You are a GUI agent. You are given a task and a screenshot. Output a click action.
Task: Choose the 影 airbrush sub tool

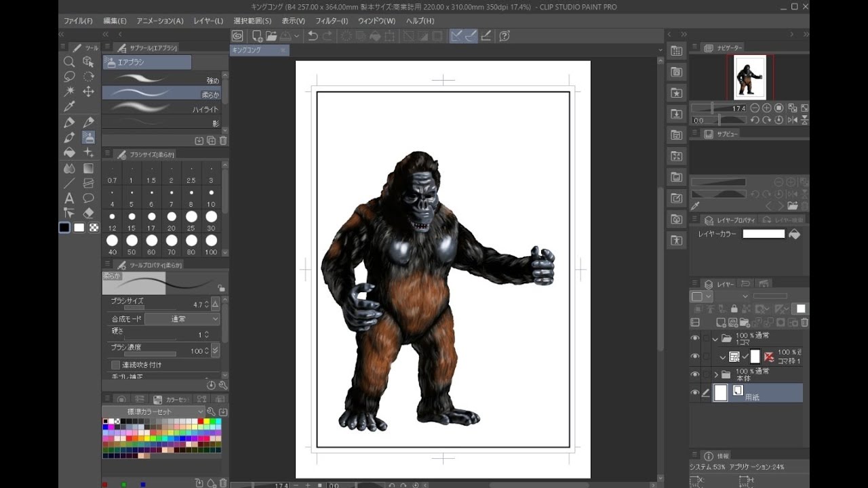point(161,122)
